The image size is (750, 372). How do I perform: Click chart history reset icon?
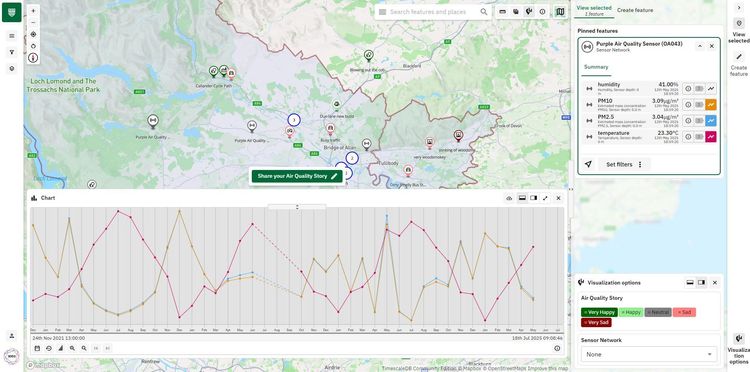click(49, 348)
